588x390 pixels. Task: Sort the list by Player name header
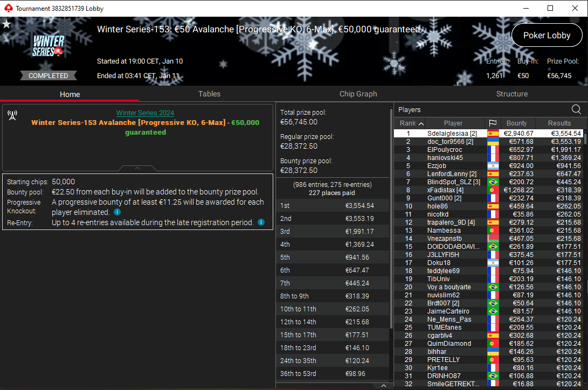point(453,123)
